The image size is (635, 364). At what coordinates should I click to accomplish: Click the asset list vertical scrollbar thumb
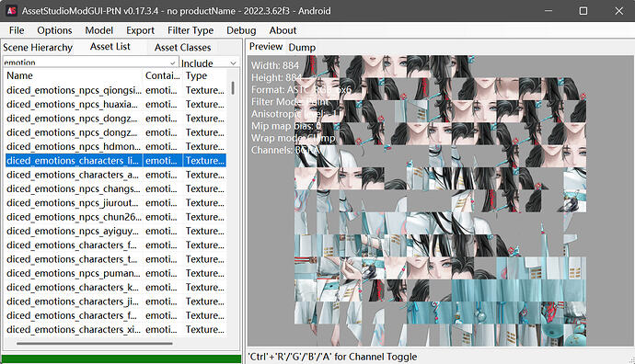pyautogui.click(x=233, y=88)
